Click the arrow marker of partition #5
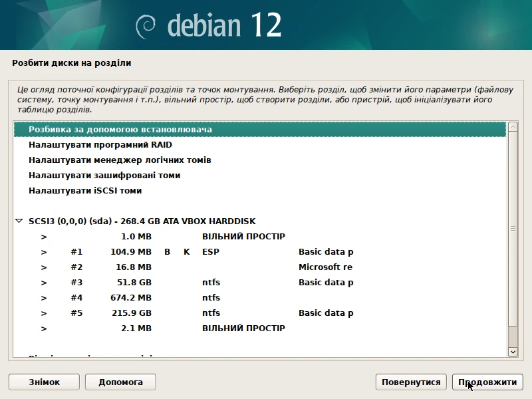This screenshot has height=399, width=532. tap(44, 313)
